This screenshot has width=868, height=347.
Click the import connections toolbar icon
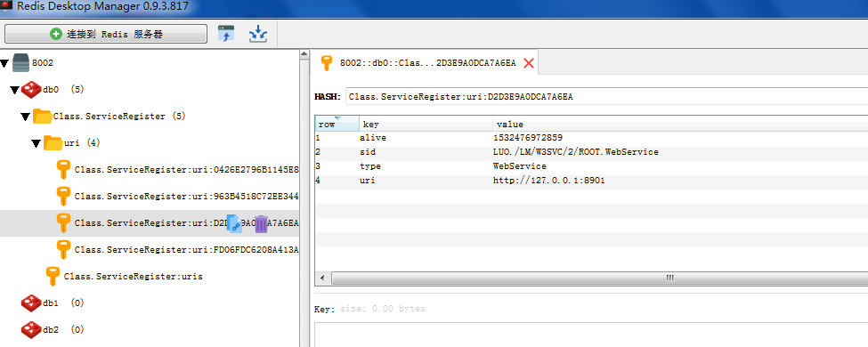coord(258,34)
